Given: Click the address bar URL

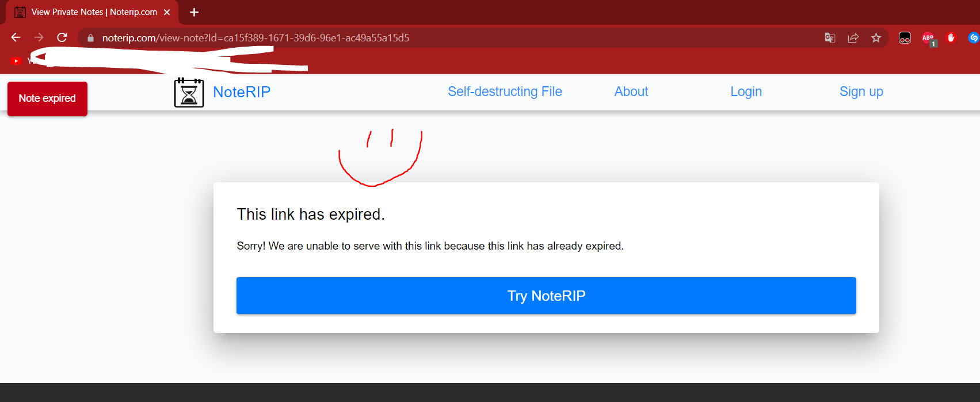Looking at the screenshot, I should pyautogui.click(x=256, y=38).
